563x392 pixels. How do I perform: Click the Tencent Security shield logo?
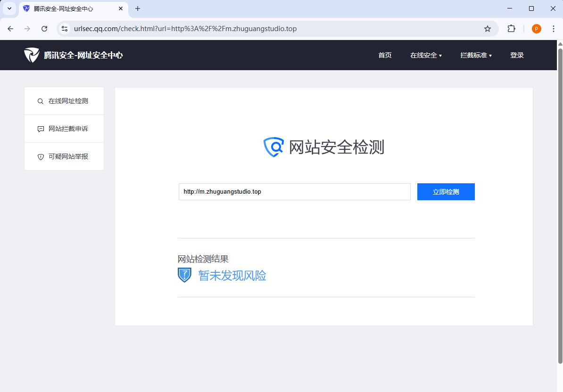32,55
